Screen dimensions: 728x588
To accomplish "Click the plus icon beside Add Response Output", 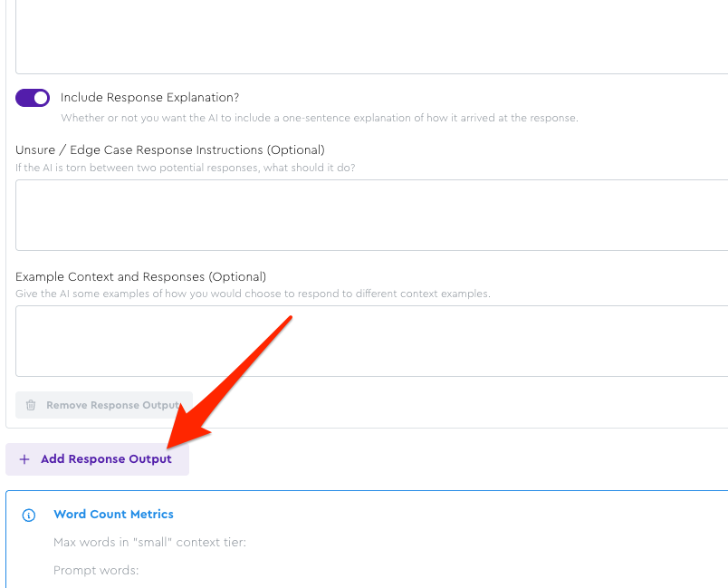I will [24, 459].
